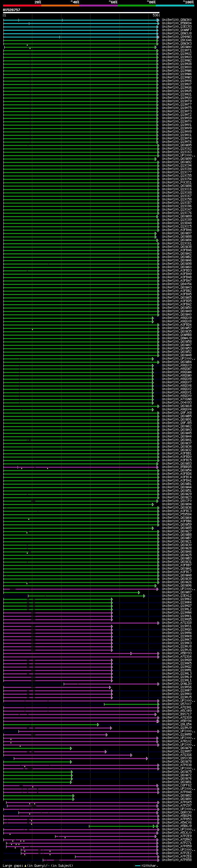
Task: Click the Large gaps legend text
Action: 38,866
